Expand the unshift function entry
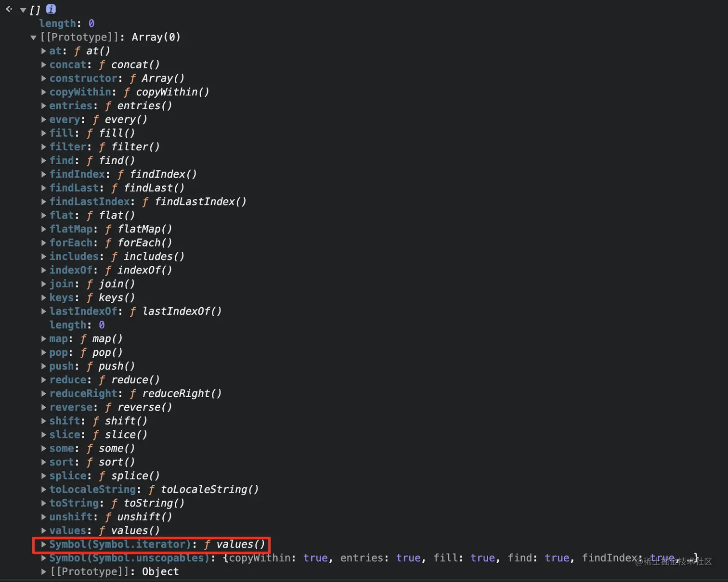728x582 pixels. [44, 517]
